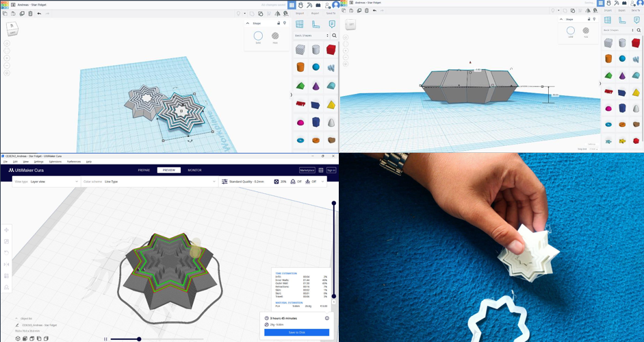Switch to Cura MONITOR stage tab
The height and width of the screenshot is (342, 644).
[194, 170]
